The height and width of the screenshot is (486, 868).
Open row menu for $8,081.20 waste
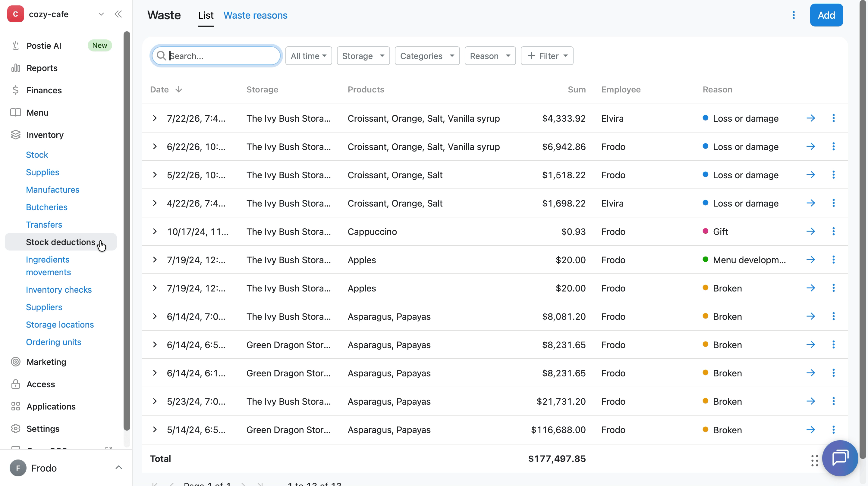(833, 316)
